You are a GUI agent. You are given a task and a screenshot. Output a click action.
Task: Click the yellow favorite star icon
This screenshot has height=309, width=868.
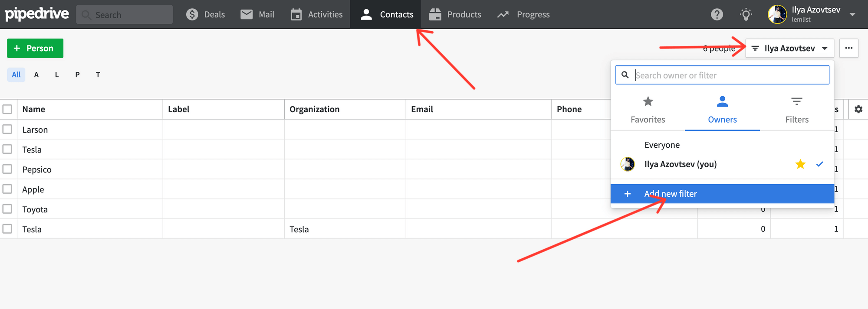pyautogui.click(x=800, y=164)
